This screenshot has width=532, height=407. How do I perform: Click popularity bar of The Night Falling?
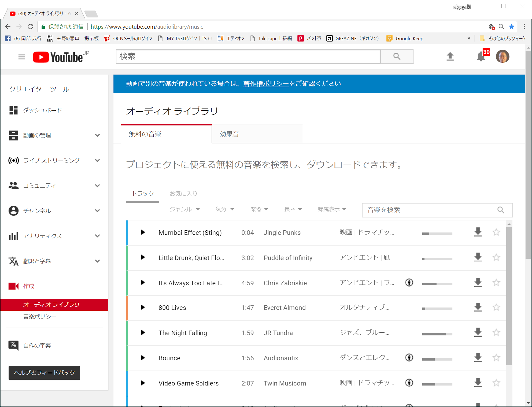pos(437,334)
